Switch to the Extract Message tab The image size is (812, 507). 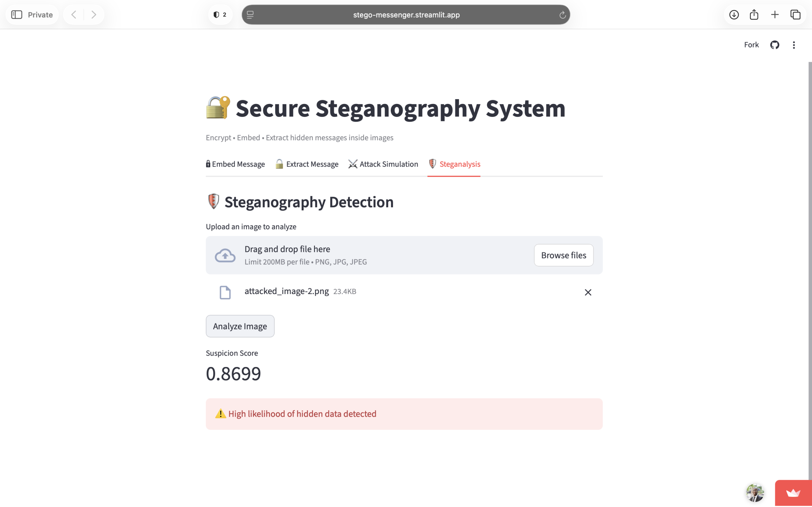point(307,164)
